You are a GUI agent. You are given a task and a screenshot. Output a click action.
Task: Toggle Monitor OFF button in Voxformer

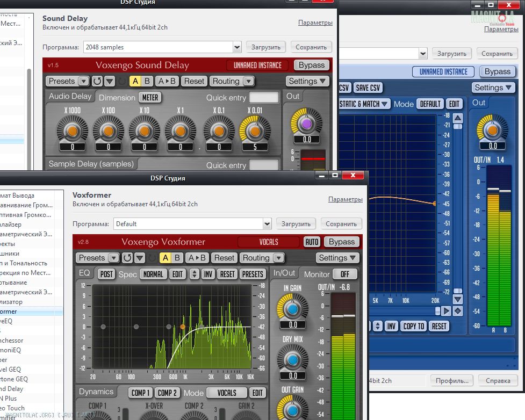pyautogui.click(x=345, y=274)
